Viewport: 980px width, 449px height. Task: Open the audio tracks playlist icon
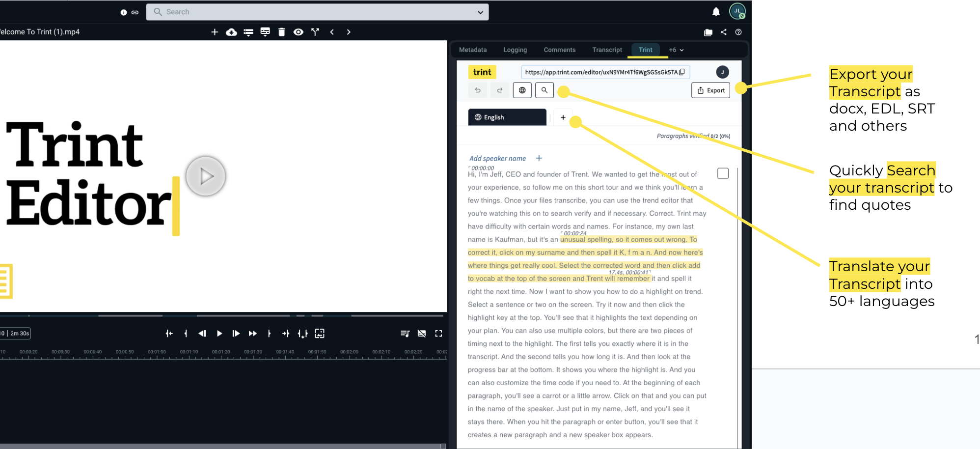(x=405, y=334)
